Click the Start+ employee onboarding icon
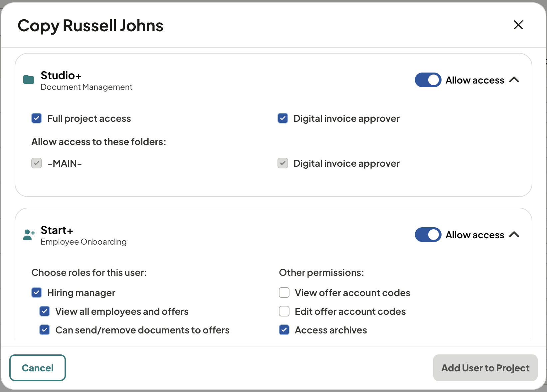547x392 pixels. click(x=29, y=235)
